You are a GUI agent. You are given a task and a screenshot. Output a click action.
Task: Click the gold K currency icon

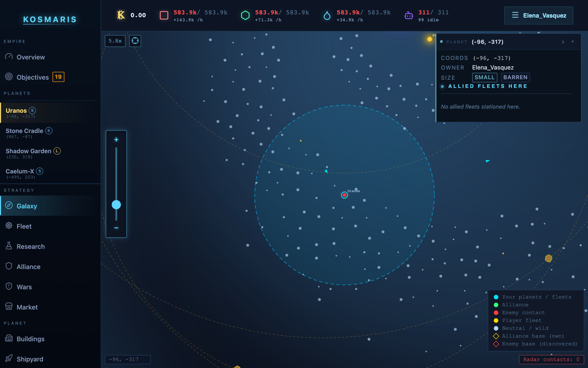coord(121,15)
